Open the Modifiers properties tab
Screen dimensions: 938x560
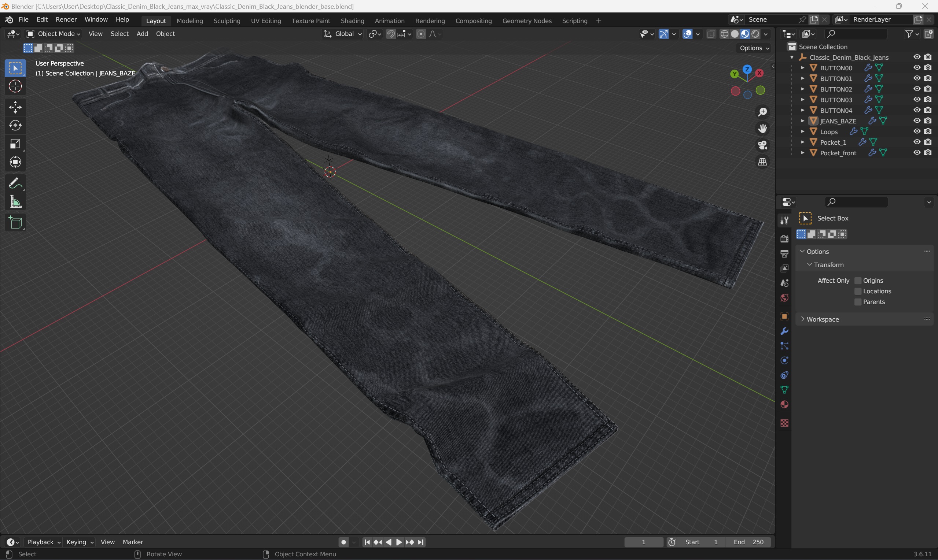coord(784,331)
